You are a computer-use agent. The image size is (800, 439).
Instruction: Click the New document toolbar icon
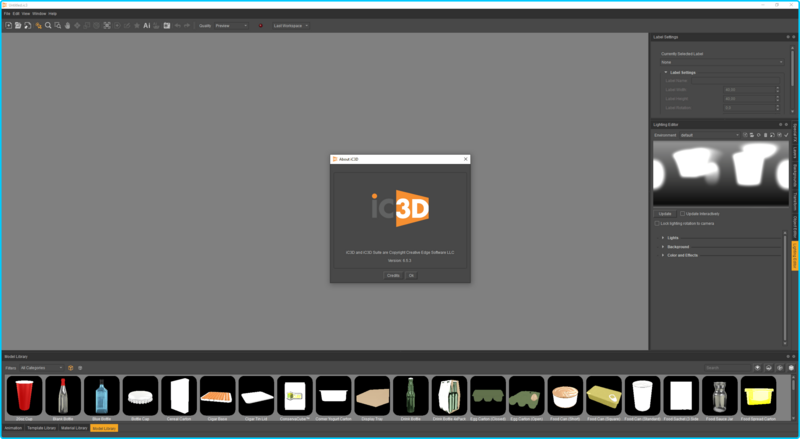click(9, 26)
